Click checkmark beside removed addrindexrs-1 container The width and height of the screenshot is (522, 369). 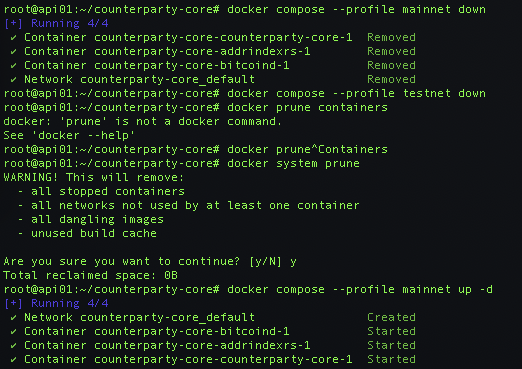(x=13, y=52)
